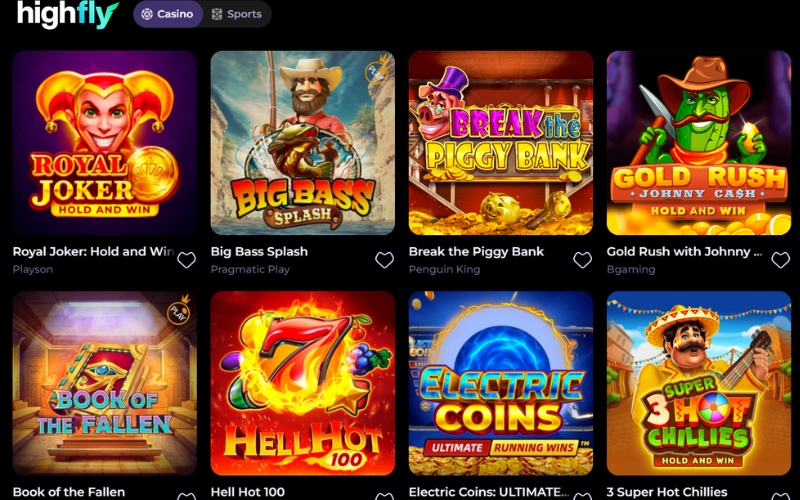
Task: Open Big Bass Splash game thumbnail
Action: (302, 143)
